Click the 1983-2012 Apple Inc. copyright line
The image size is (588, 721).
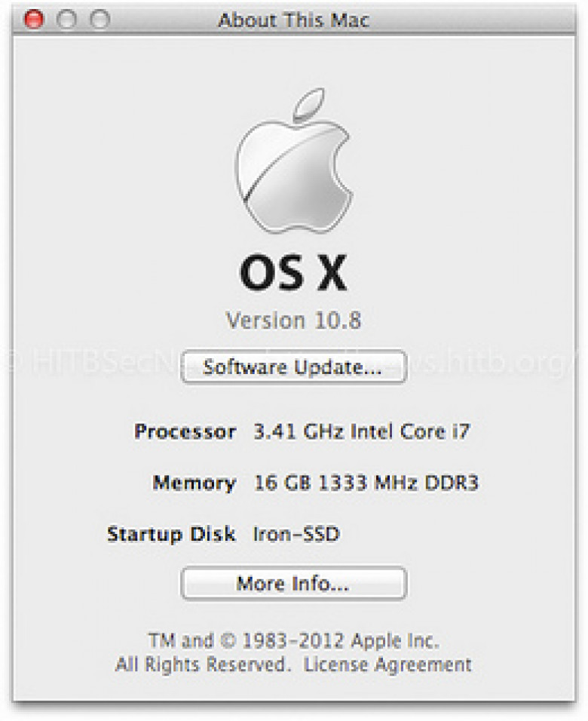click(x=294, y=641)
